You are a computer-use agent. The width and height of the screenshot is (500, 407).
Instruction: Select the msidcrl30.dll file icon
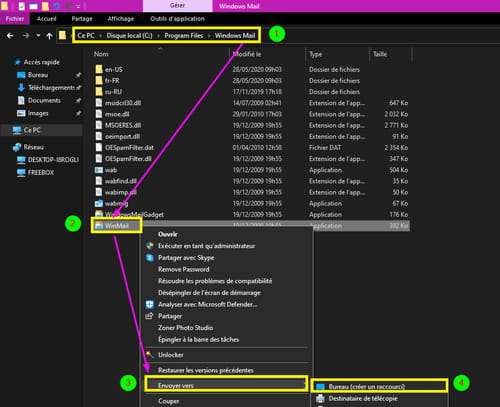coord(99,103)
